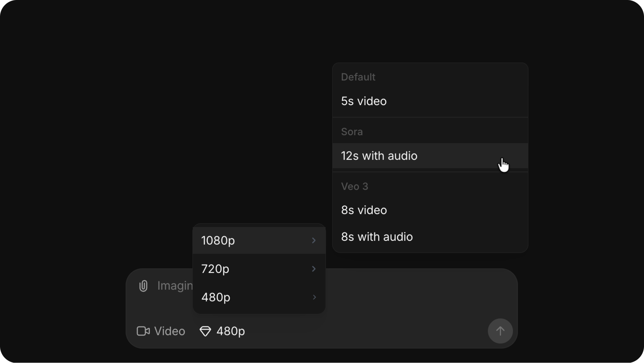Screen dimensions: 644x363
Task: Choose Sora 12s with audio
Action: click(379, 156)
